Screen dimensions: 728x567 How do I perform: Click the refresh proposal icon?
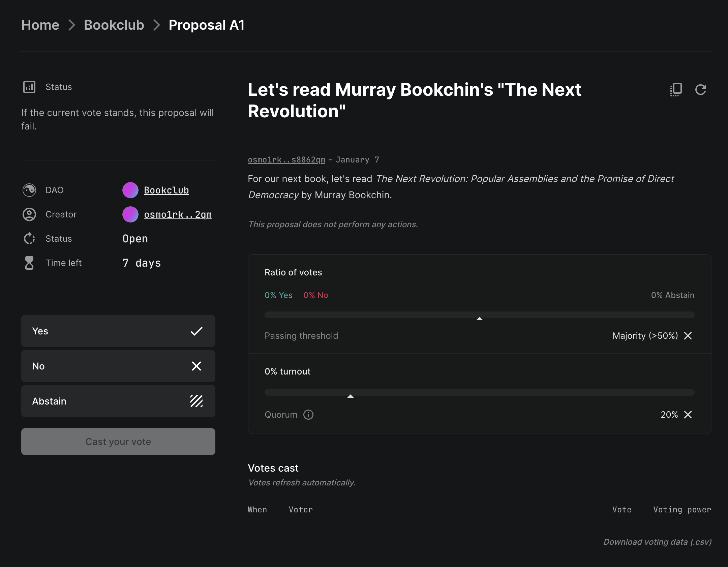pos(701,90)
